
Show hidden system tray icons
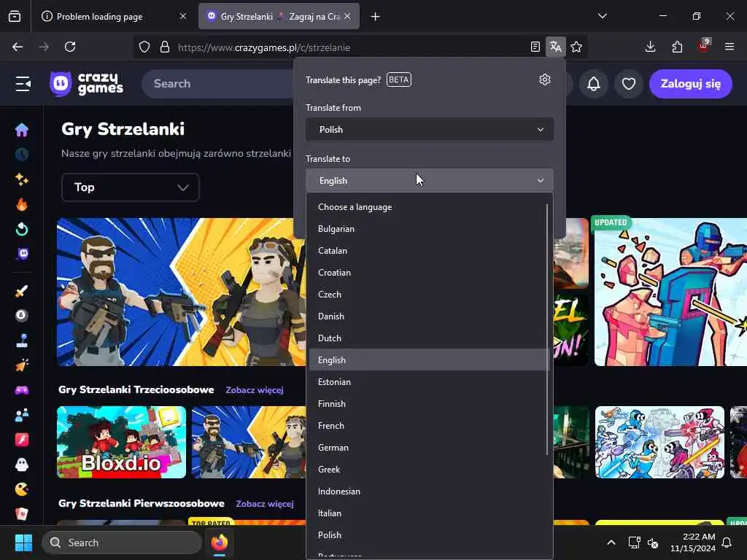611,542
